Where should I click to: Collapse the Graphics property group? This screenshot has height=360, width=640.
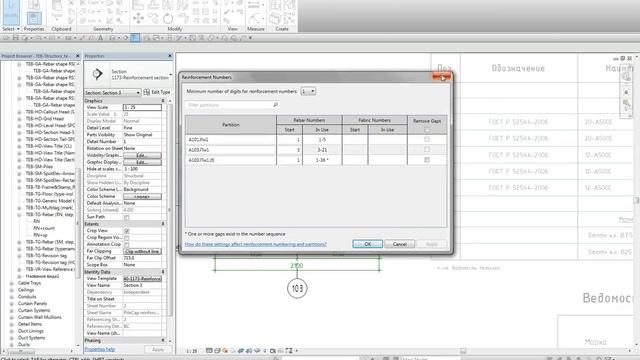click(x=163, y=101)
